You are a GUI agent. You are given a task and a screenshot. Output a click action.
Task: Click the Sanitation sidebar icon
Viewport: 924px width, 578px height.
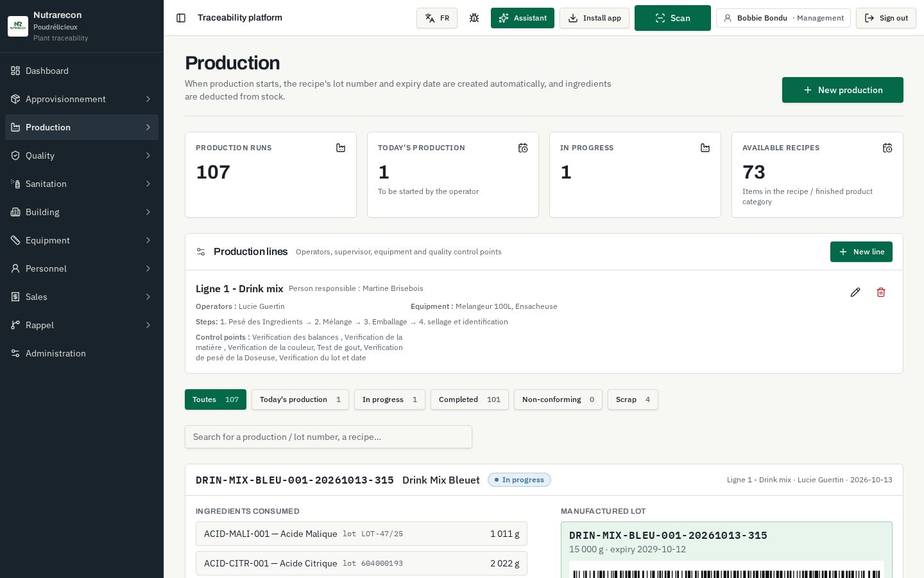(x=15, y=184)
